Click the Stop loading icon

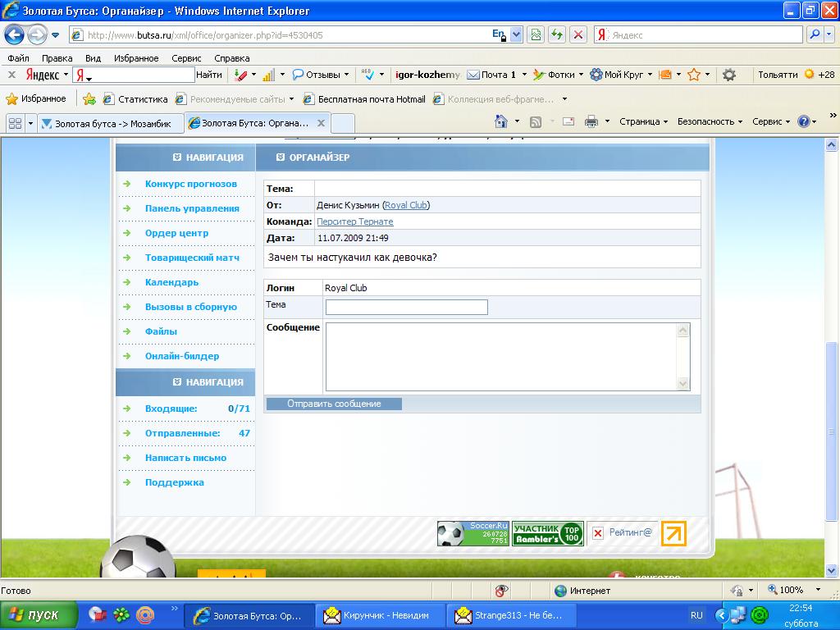578,35
